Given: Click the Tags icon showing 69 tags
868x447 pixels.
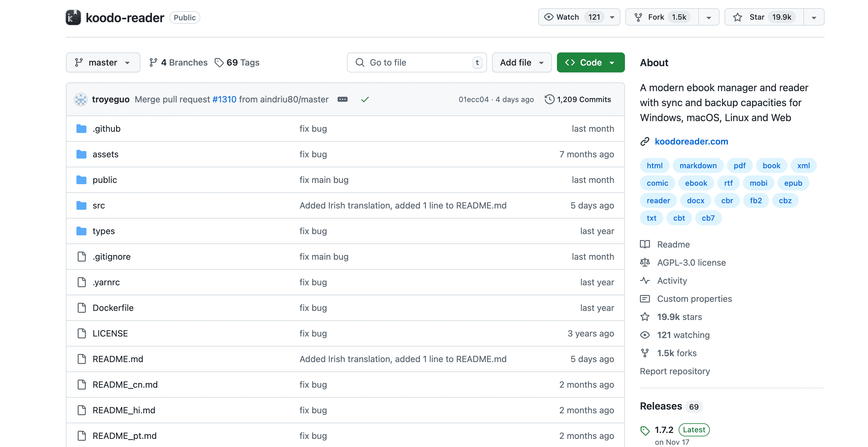Looking at the screenshot, I should point(219,62).
